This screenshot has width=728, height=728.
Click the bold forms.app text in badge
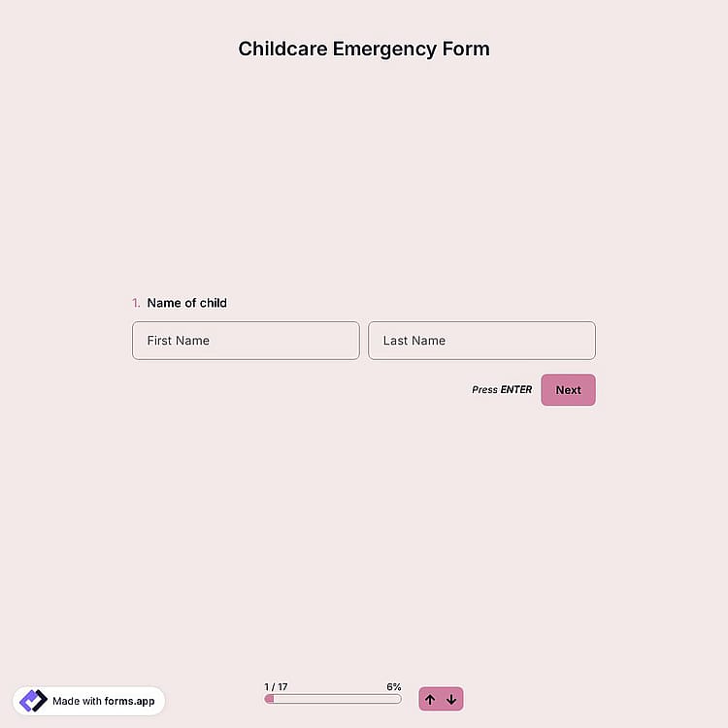(129, 701)
